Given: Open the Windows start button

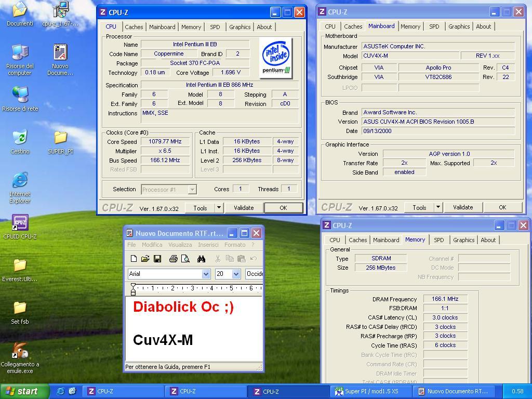Looking at the screenshot, I should 24,391.
